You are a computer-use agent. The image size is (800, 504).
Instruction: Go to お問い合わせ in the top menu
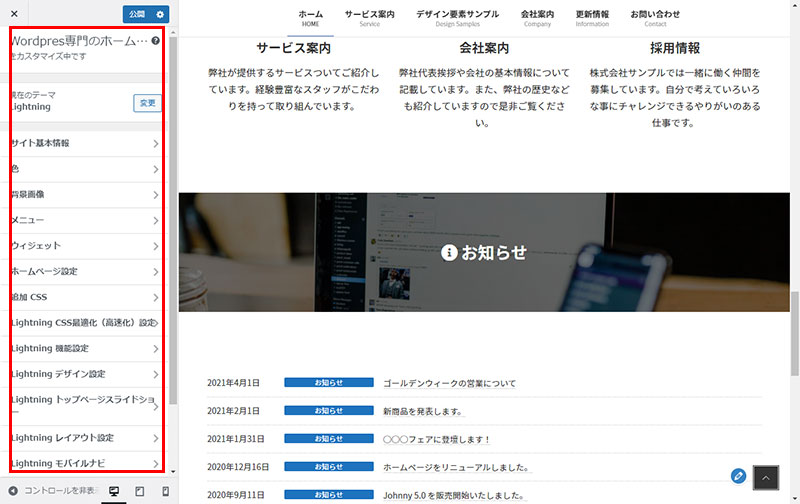(655, 18)
